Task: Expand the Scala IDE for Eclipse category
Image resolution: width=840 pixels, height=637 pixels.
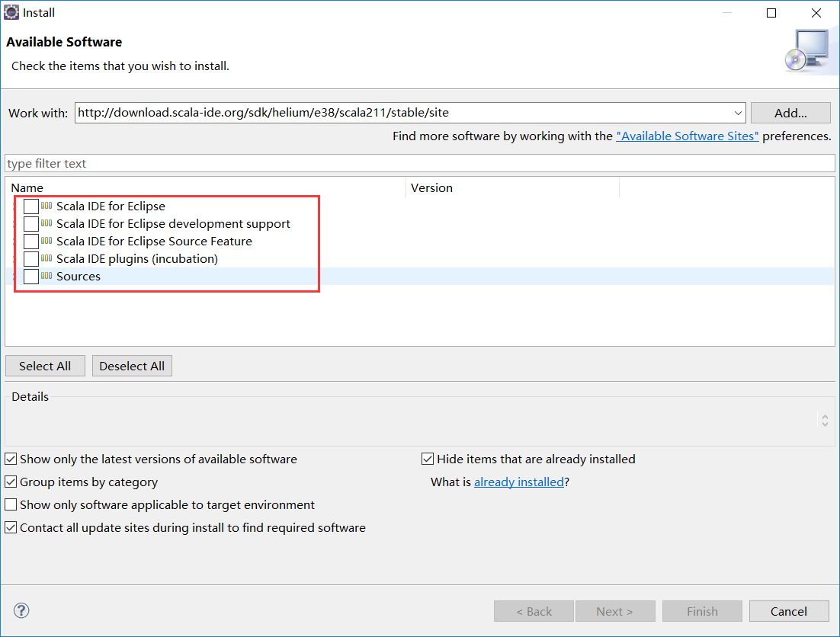Action: pos(15,206)
